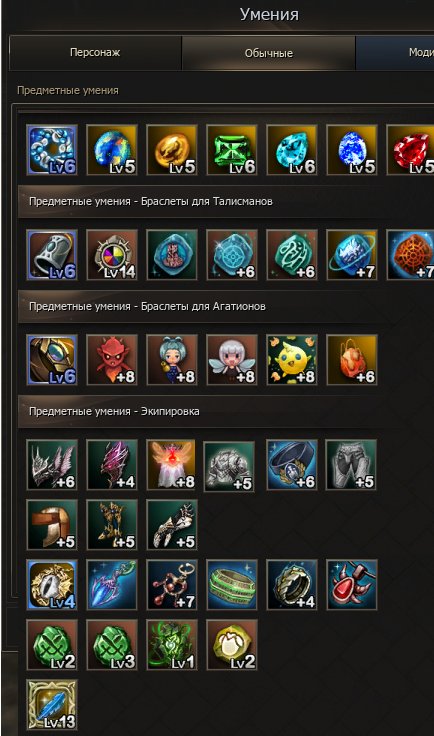Select the green emerald jewel Lv6 skill
The width and height of the screenshot is (434, 736).
(x=232, y=150)
